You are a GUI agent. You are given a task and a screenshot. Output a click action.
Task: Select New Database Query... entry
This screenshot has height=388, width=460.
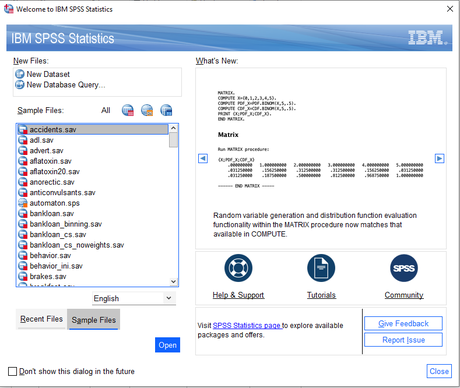coord(66,85)
